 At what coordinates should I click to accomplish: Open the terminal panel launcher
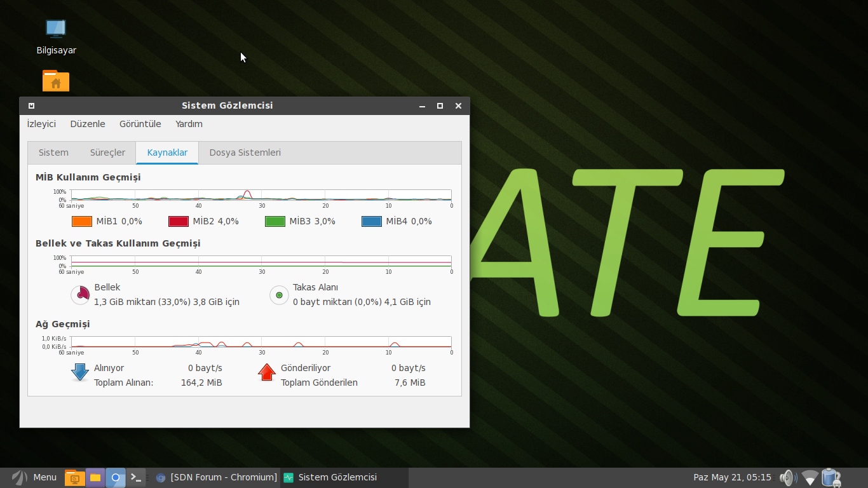click(136, 477)
